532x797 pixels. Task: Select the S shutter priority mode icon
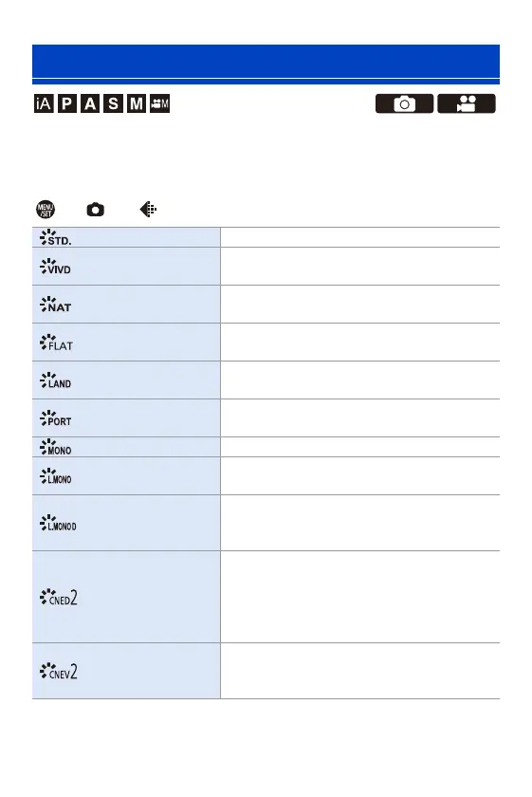click(113, 103)
